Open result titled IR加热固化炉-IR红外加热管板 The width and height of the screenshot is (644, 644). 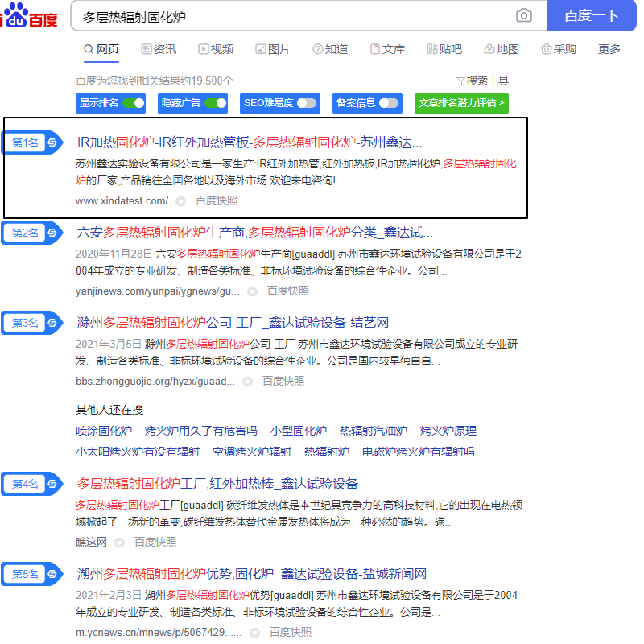[249, 142]
